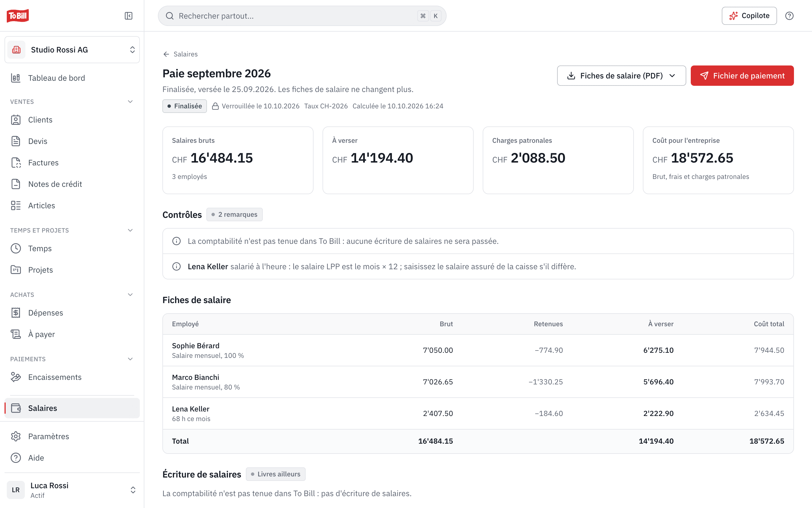The width and height of the screenshot is (812, 508).
Task: Collapse the VENTES section chevron
Action: tap(131, 102)
